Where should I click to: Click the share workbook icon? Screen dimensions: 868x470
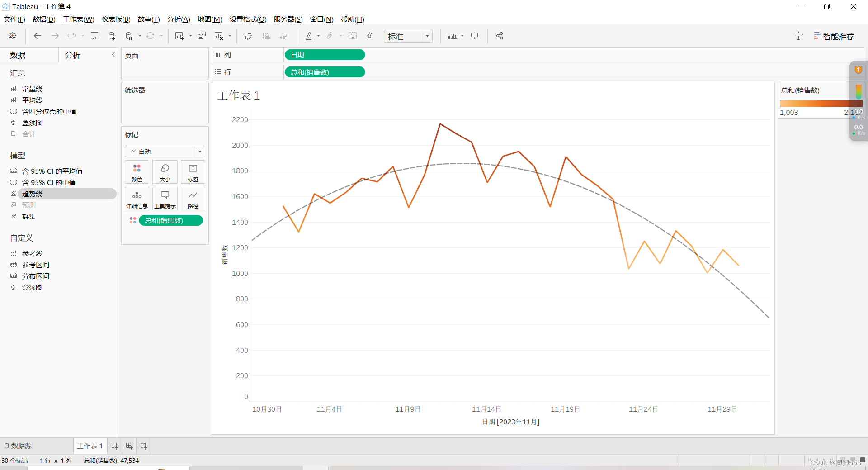(x=500, y=36)
